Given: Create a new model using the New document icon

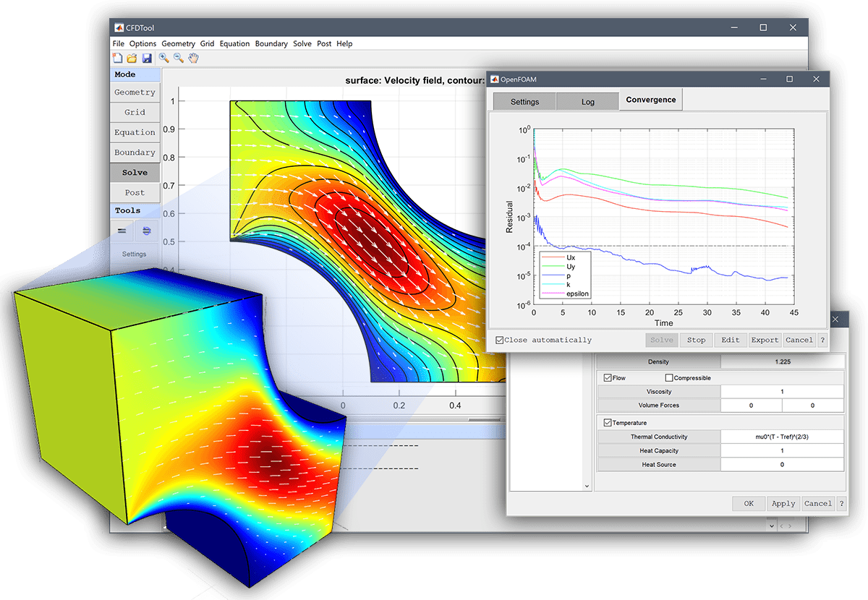Looking at the screenshot, I should (x=117, y=58).
